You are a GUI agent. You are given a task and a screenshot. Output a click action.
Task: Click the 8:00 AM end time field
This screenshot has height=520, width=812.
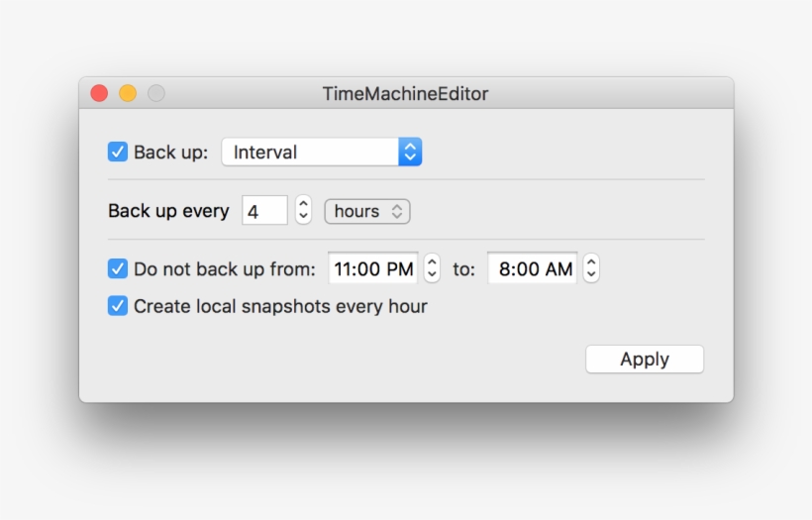533,268
